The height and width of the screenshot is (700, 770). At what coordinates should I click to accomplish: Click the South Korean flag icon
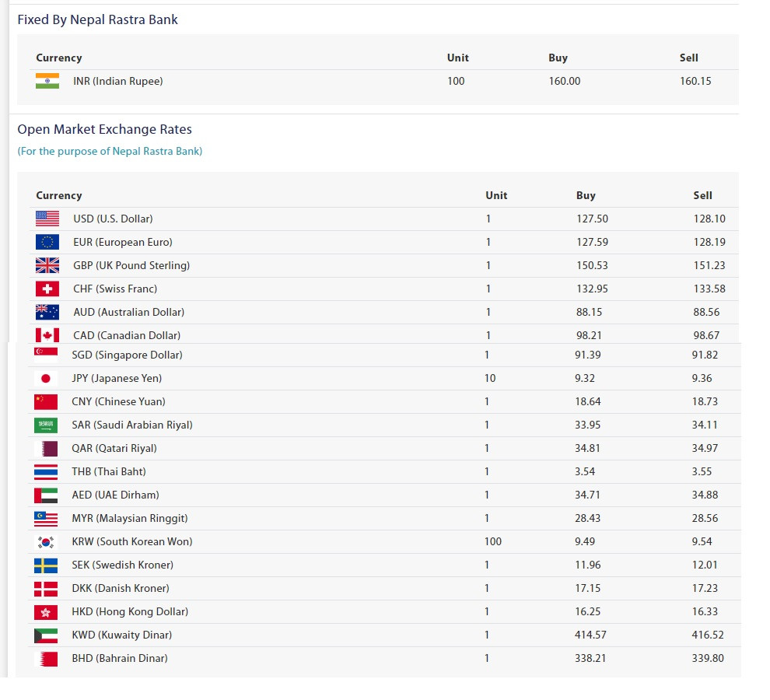tap(46, 542)
